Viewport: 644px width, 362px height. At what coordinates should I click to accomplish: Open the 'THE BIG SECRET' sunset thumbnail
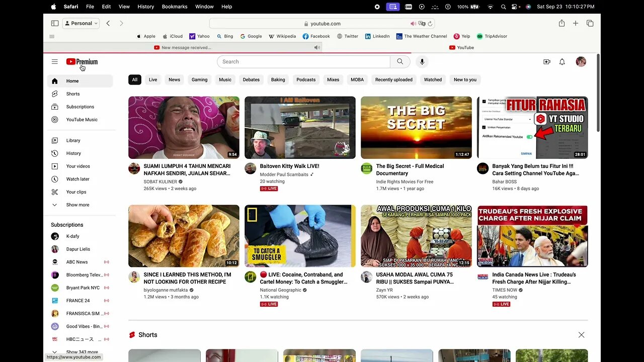[x=416, y=128]
